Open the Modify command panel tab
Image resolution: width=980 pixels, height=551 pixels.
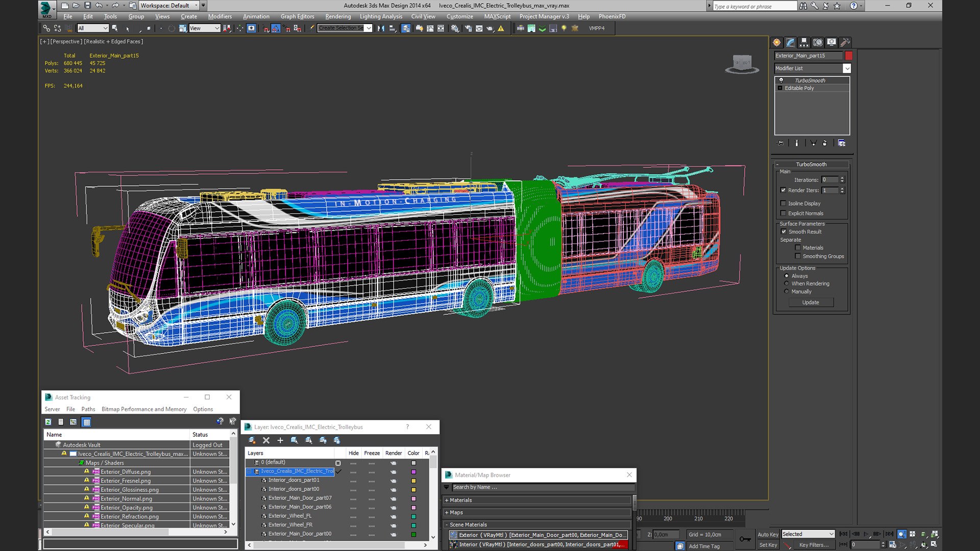pyautogui.click(x=790, y=42)
